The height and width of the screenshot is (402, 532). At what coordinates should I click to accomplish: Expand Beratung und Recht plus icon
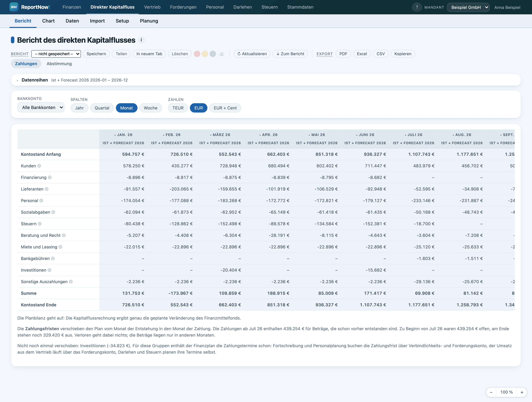[64, 235]
